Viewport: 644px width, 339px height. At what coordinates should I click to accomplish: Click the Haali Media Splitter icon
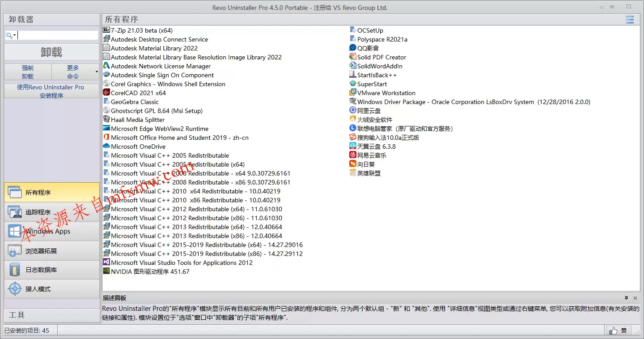click(x=106, y=119)
